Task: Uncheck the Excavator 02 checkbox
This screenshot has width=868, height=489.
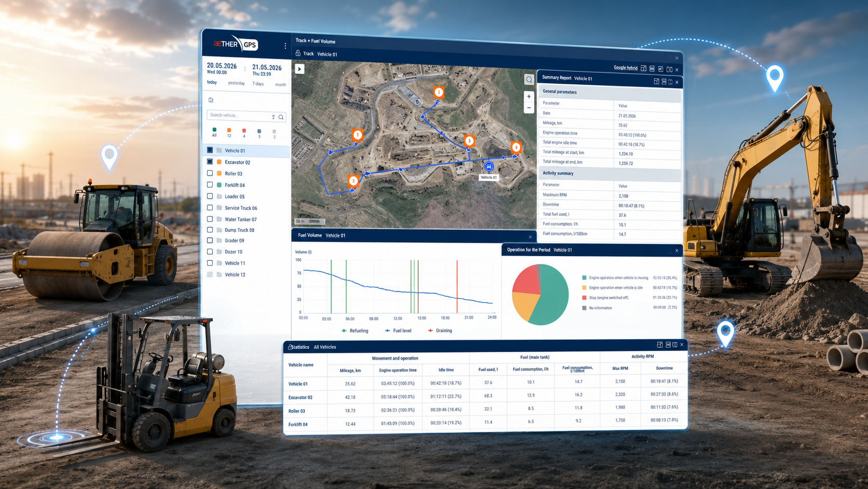Action: [210, 162]
